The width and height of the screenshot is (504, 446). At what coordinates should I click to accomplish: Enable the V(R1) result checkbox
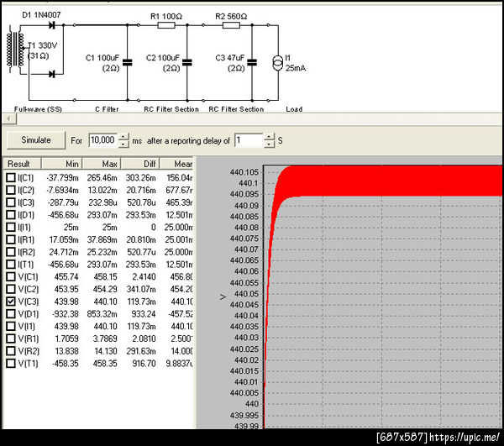(11, 338)
